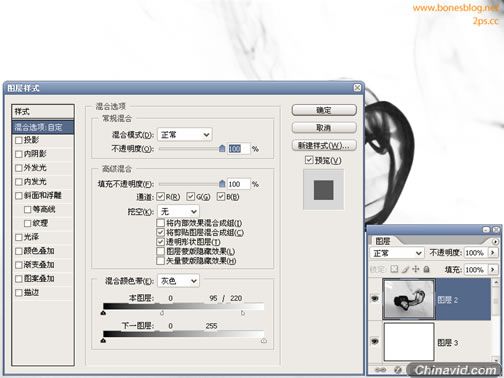Enable the 斜面和浮雕 checkbox

pyautogui.click(x=19, y=196)
